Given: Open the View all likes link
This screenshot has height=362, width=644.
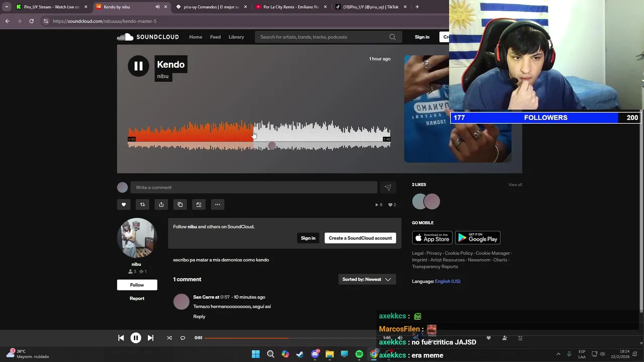Looking at the screenshot, I should point(515,185).
